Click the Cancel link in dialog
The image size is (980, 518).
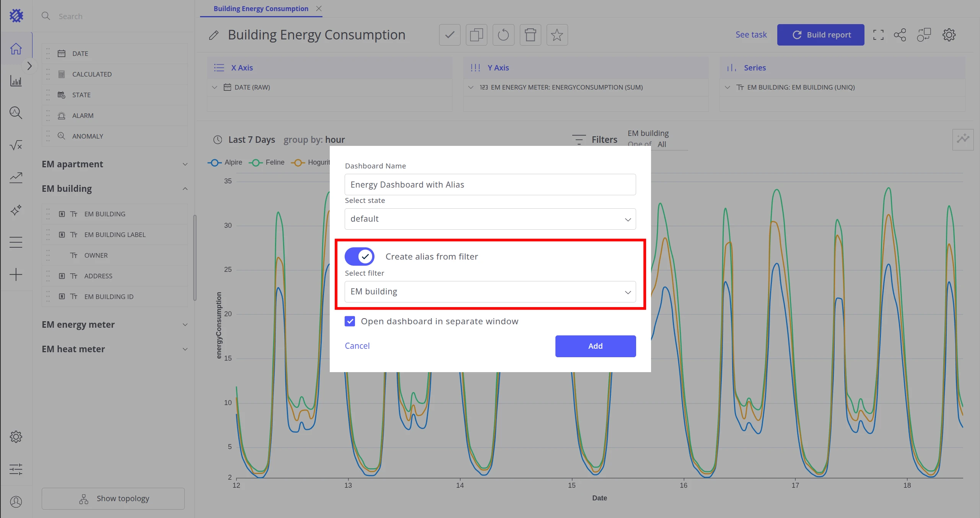coord(357,346)
